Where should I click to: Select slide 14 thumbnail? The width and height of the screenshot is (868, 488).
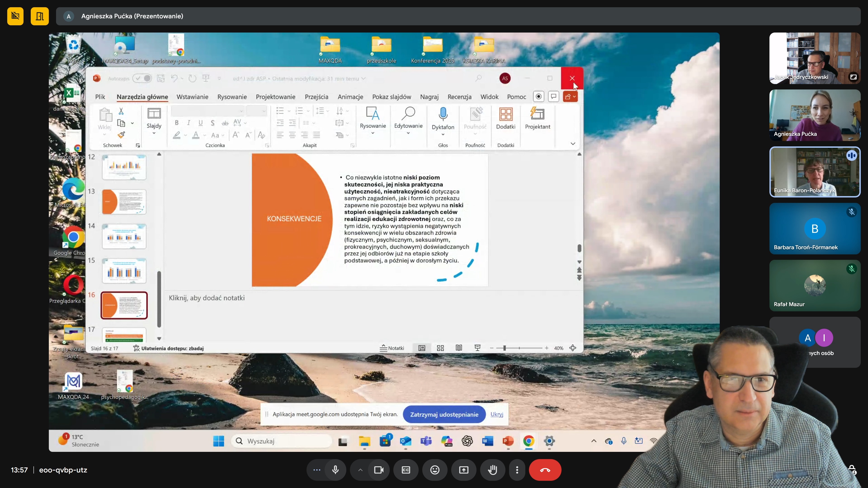pos(124,236)
